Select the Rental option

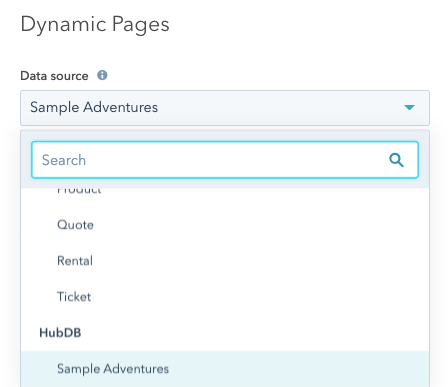(x=225, y=261)
